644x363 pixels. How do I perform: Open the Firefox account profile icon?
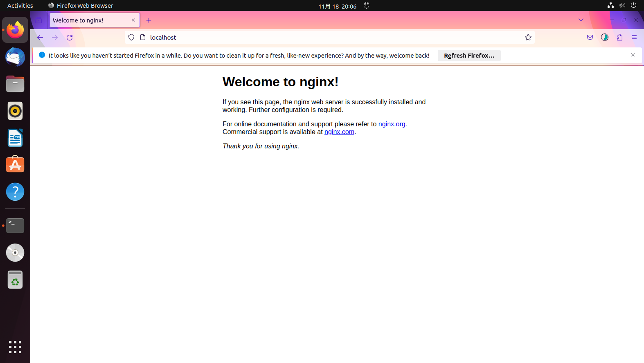click(605, 37)
